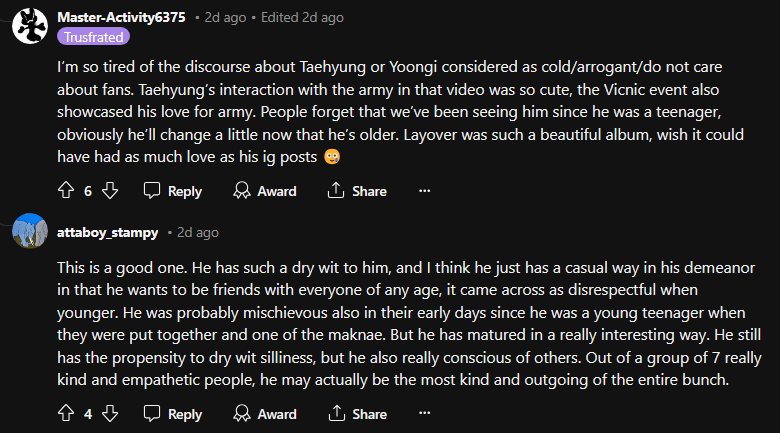Share attaboy_stampy's comment

coord(357,413)
